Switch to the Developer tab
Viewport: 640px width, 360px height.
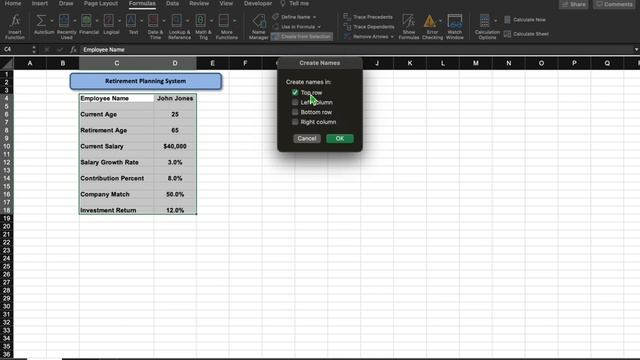(x=258, y=3)
